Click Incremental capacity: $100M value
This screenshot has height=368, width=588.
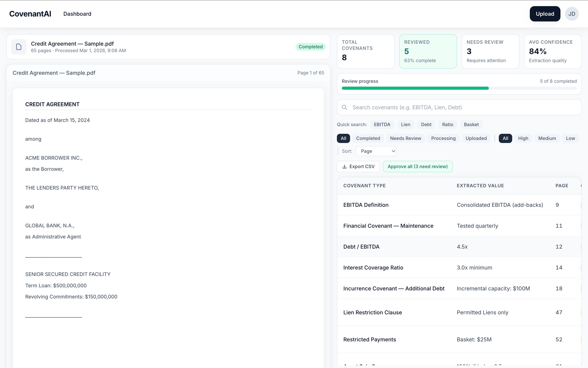coord(493,289)
